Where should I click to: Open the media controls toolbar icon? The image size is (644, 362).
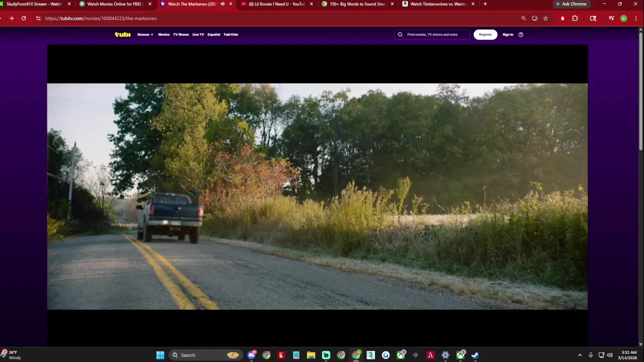611,18
